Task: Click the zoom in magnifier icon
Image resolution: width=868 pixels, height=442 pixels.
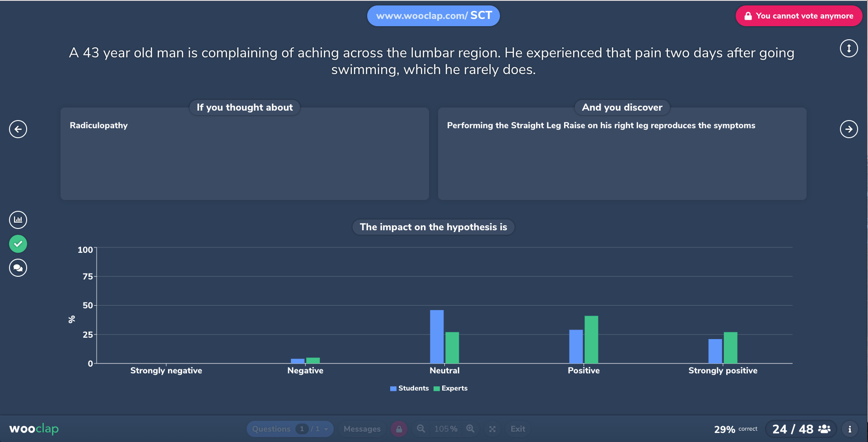Action: click(x=471, y=429)
